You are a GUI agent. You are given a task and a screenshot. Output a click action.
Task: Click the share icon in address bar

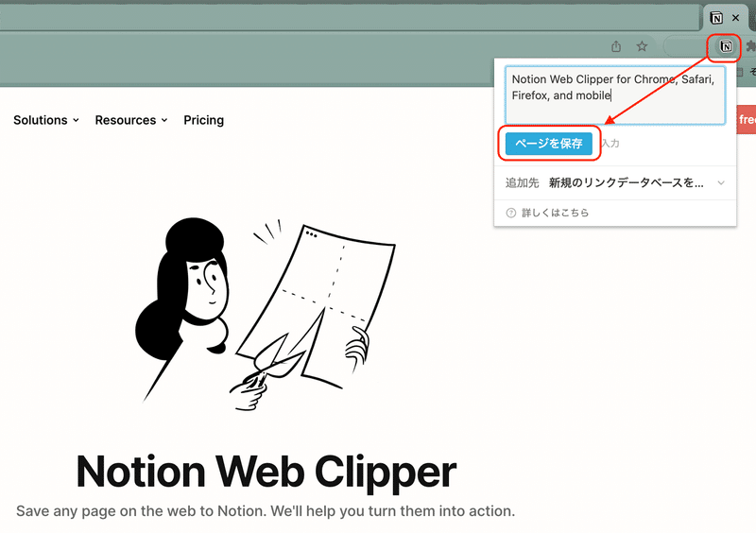coord(616,46)
